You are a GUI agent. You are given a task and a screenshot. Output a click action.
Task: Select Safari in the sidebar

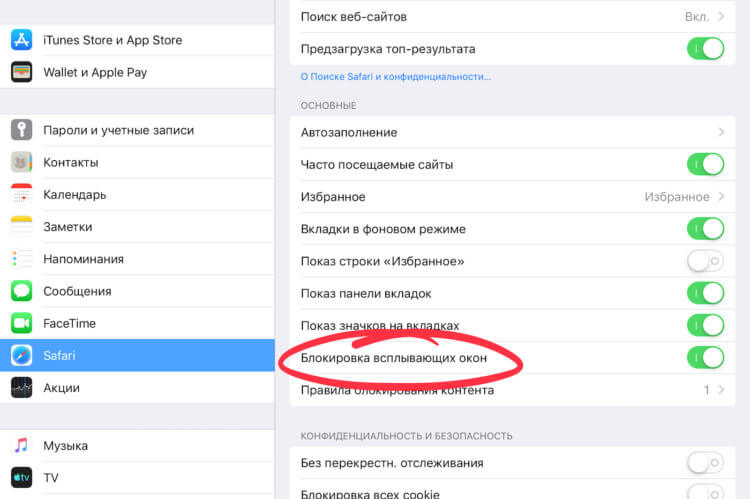pyautogui.click(x=137, y=355)
